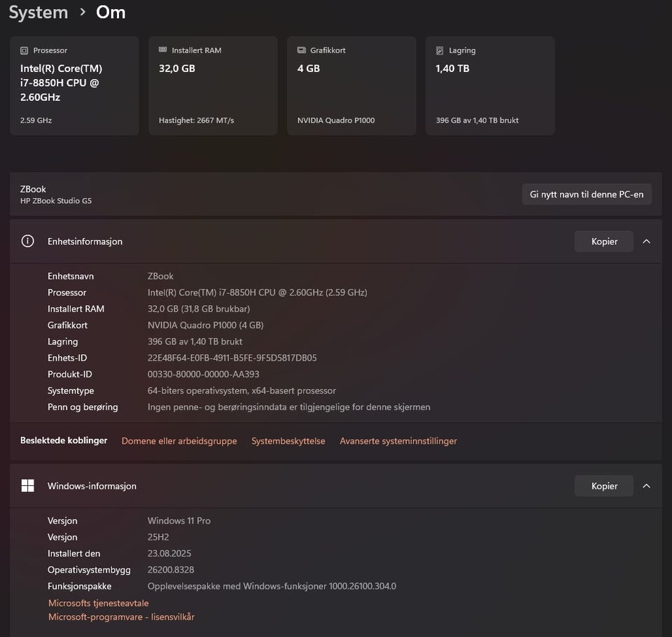Image resolution: width=672 pixels, height=637 pixels.
Task: Click the Opplevelsespakke med Windows-funksjoner text
Action: point(272,586)
